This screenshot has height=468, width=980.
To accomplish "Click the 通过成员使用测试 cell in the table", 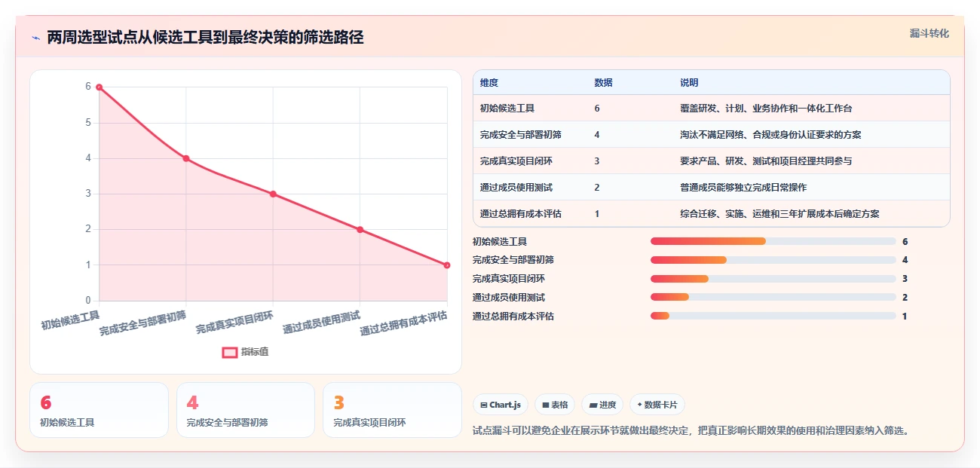I will [x=516, y=188].
